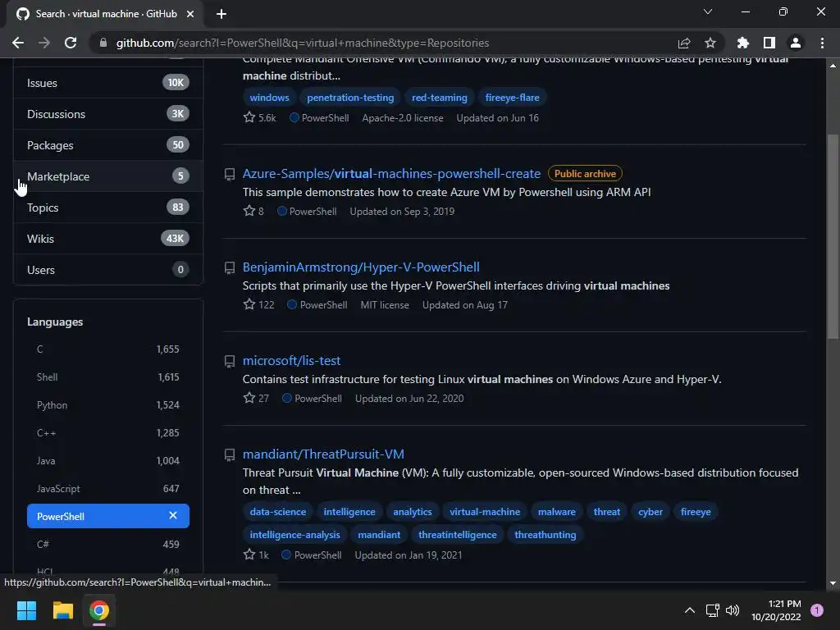Select the malware topic tag
Screen dimensions: 840x630
click(x=557, y=512)
